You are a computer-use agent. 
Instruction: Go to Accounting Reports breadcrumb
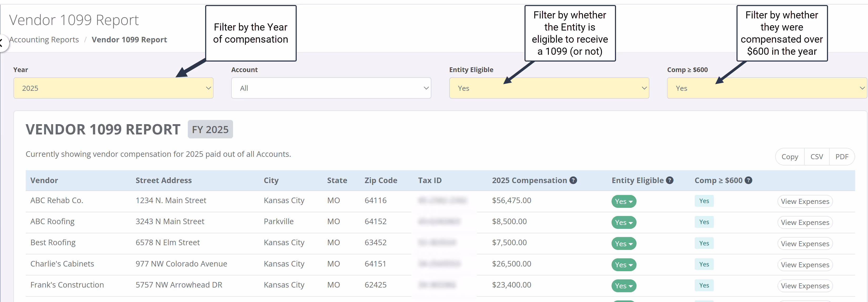click(x=44, y=40)
